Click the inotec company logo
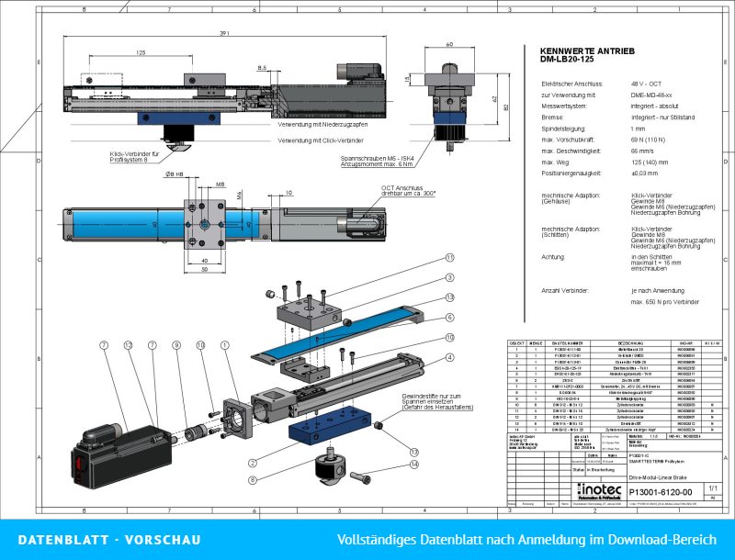The width and height of the screenshot is (735, 560). click(599, 491)
